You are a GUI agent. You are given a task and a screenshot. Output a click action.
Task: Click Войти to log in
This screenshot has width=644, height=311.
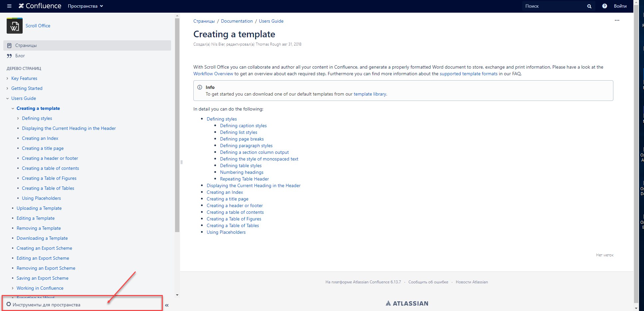(x=620, y=6)
